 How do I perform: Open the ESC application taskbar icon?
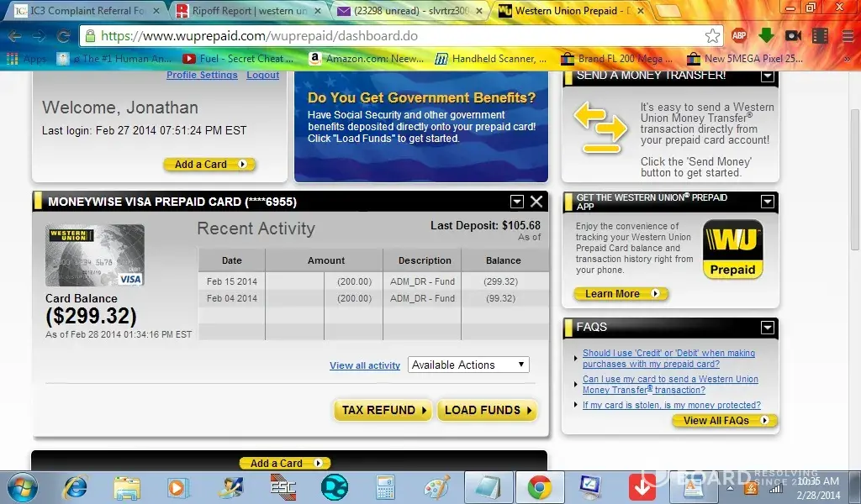click(x=283, y=487)
